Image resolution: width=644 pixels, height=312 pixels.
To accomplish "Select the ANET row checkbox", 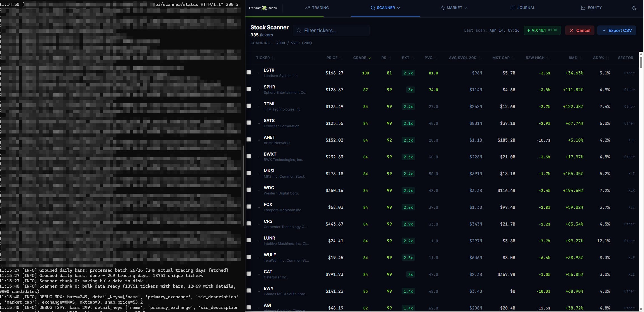I will click(x=249, y=139).
